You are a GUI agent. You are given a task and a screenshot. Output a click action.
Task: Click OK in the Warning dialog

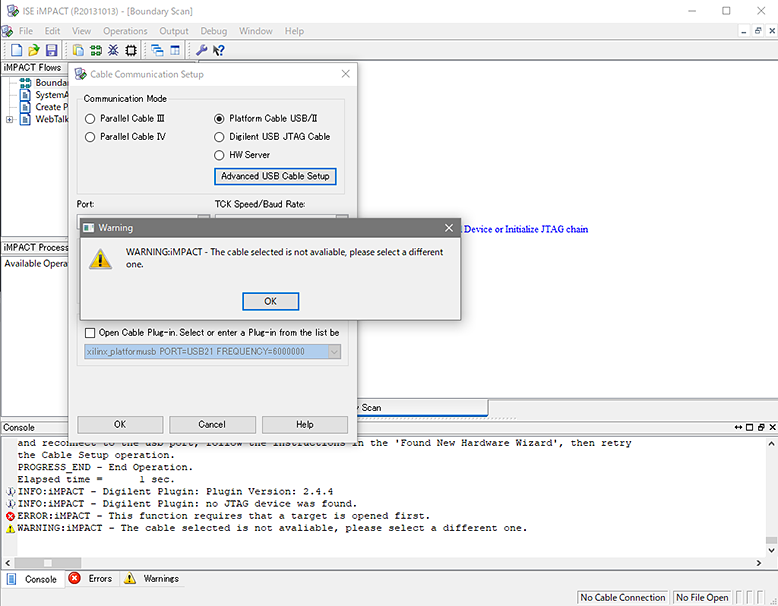click(270, 301)
